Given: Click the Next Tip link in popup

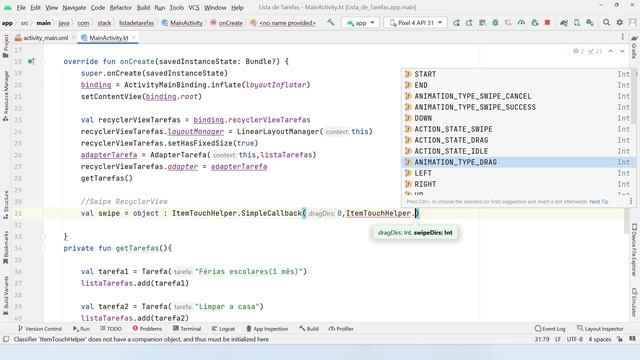Looking at the screenshot, I should coord(599,202).
